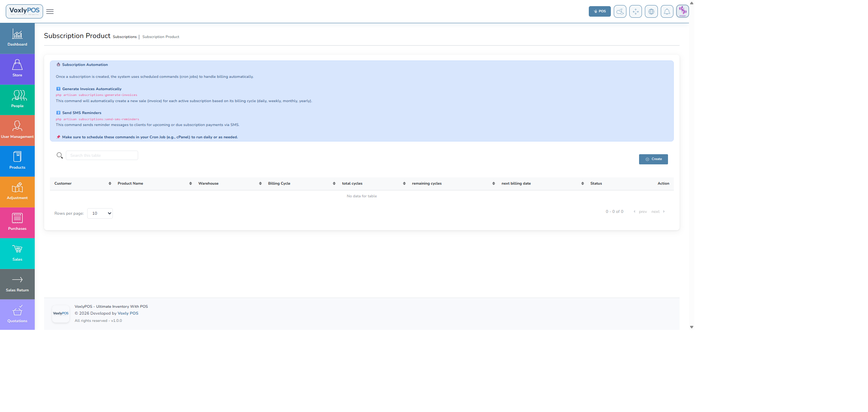Go to the Products sidebar section
868x412 pixels.
point(17,161)
